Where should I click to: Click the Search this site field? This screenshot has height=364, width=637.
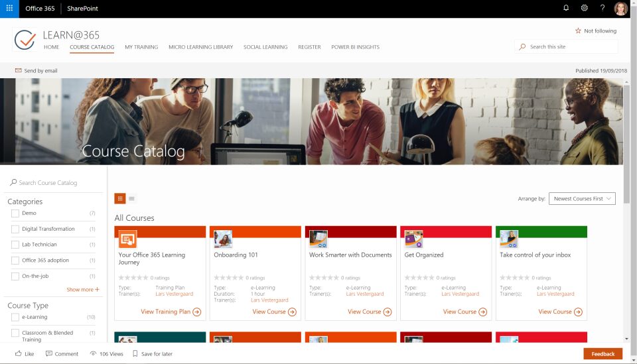(x=566, y=46)
